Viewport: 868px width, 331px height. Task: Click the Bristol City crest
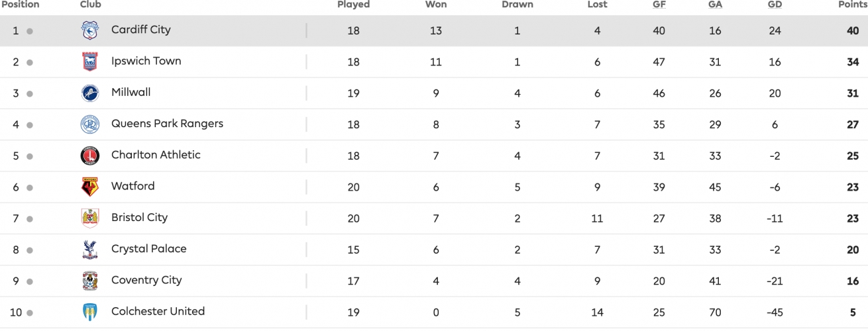tap(89, 218)
